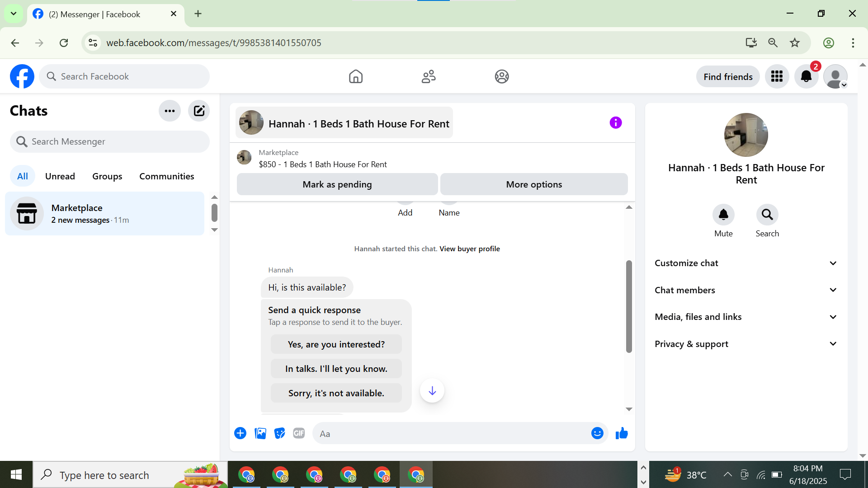Switch to the Groups filter

(107, 176)
